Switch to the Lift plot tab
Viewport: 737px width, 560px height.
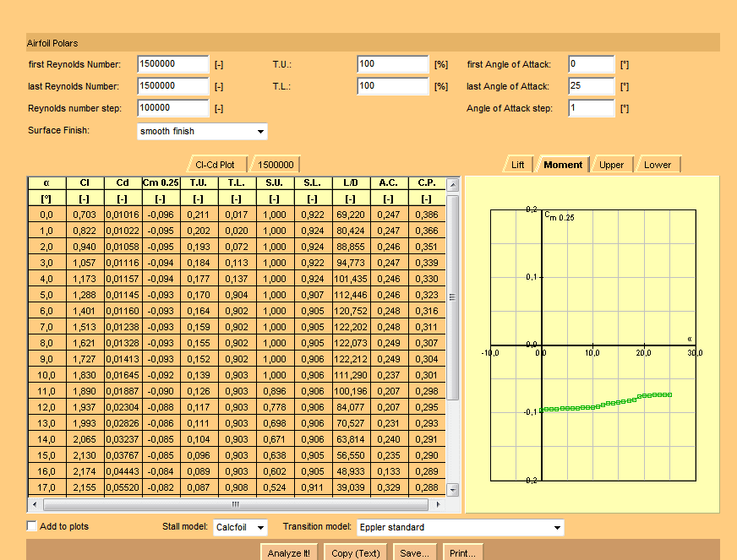click(517, 165)
